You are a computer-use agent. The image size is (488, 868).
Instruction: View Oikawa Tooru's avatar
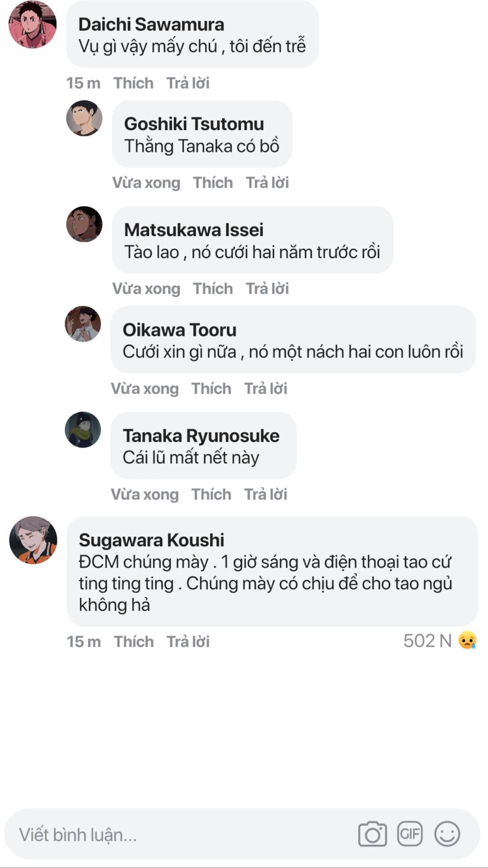pos(83,324)
